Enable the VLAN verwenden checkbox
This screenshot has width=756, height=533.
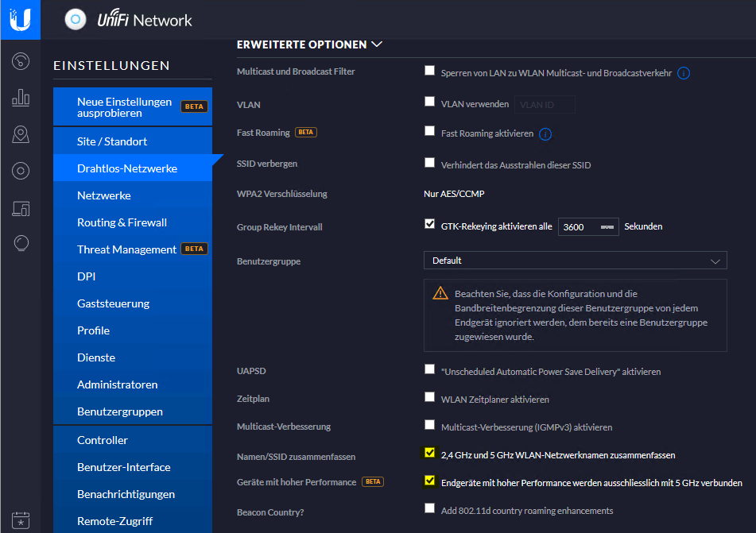(x=430, y=102)
